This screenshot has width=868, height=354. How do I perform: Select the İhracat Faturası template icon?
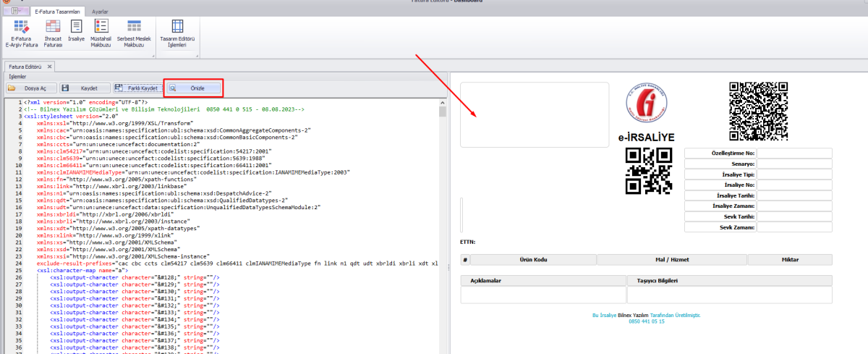pyautogui.click(x=53, y=33)
